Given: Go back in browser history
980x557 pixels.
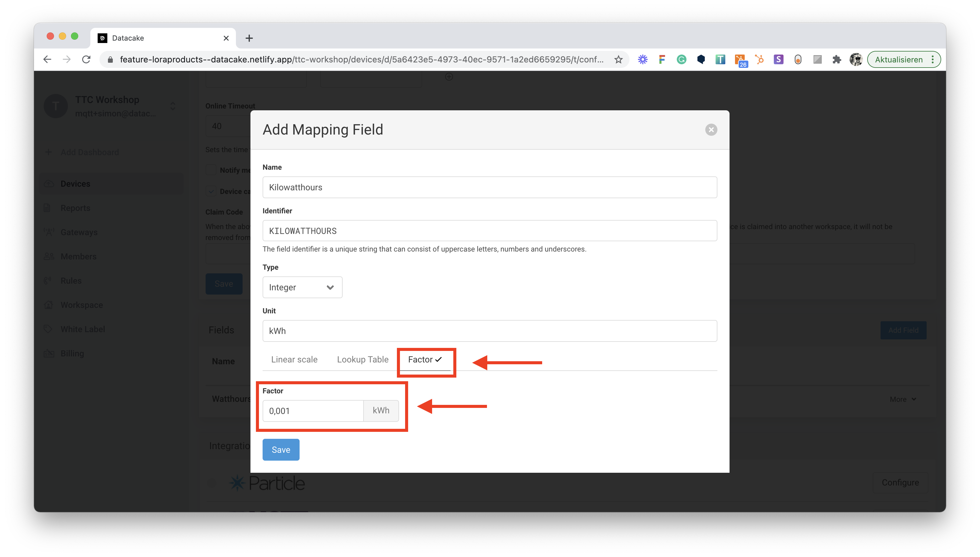Looking at the screenshot, I should pos(47,60).
